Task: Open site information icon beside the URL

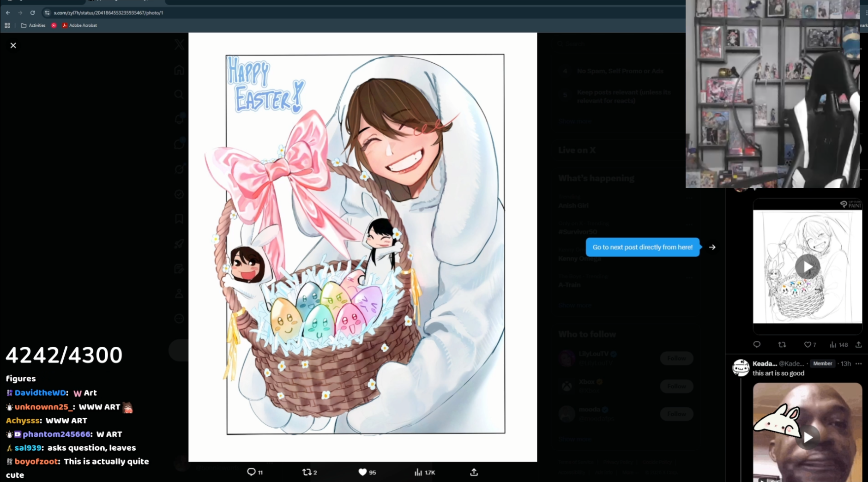Action: [x=47, y=12]
